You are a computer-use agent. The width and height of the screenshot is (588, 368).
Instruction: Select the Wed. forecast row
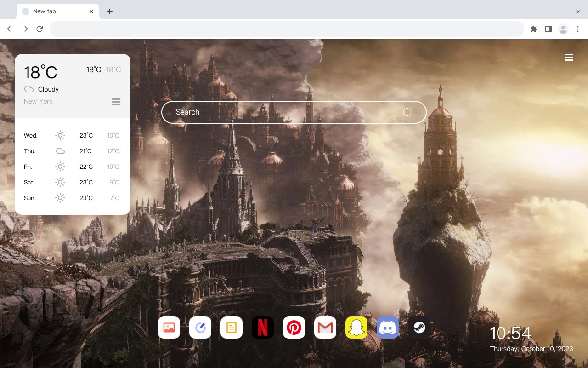pyautogui.click(x=73, y=135)
